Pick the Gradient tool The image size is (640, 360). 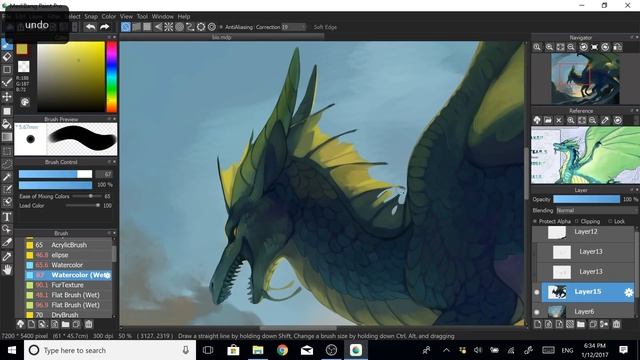(7, 137)
